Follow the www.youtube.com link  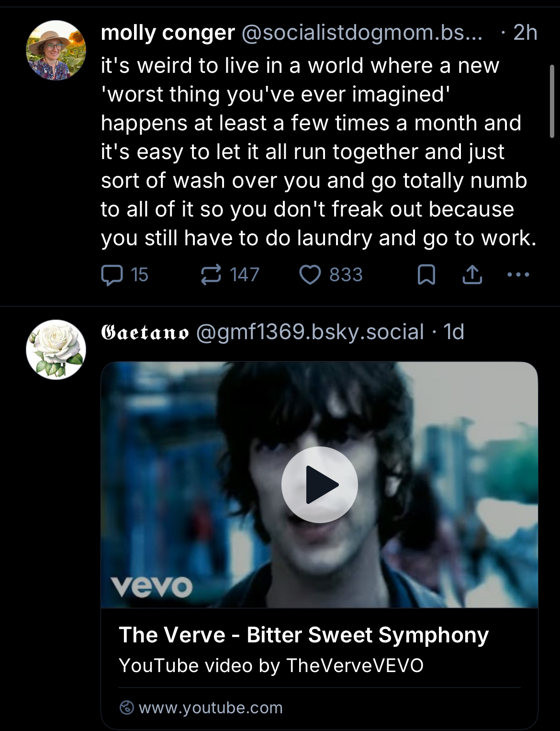click(211, 708)
